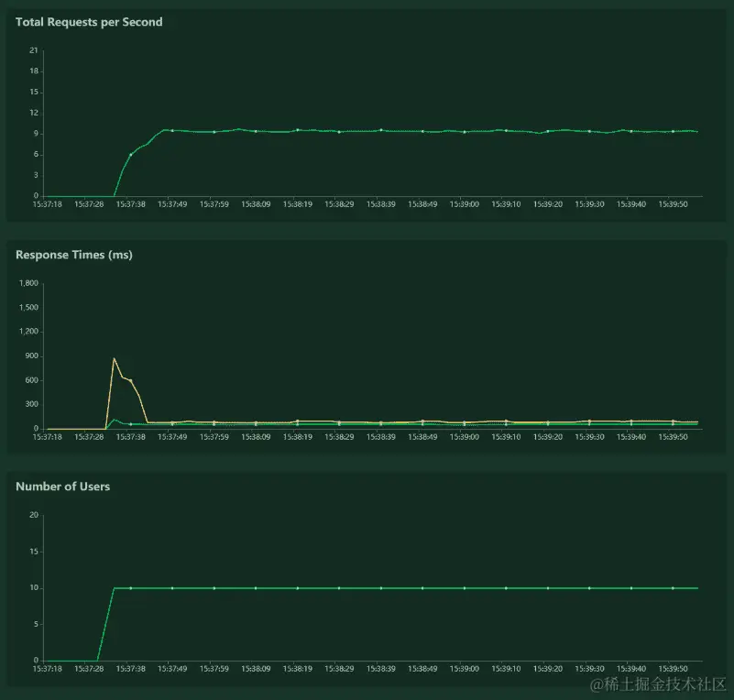Click the 600 y-axis label in Response Times chart
Image resolution: width=734 pixels, height=700 pixels.
(31, 380)
